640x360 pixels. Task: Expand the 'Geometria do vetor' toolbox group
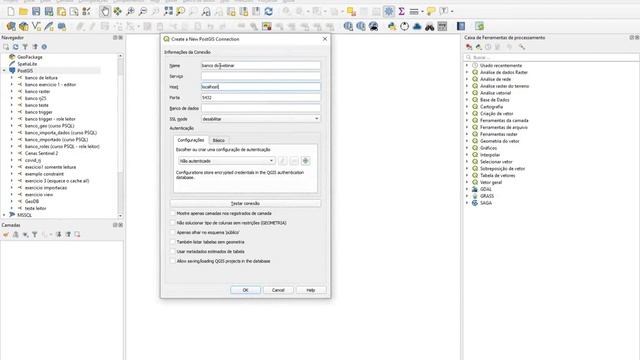467,141
